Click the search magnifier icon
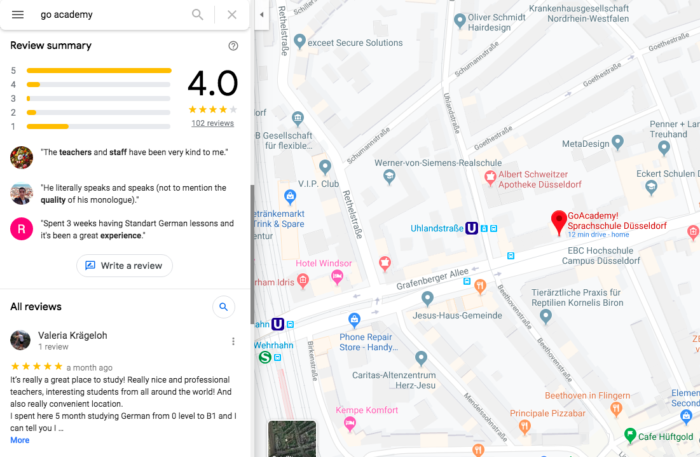The height and width of the screenshot is (457, 700). (x=197, y=15)
